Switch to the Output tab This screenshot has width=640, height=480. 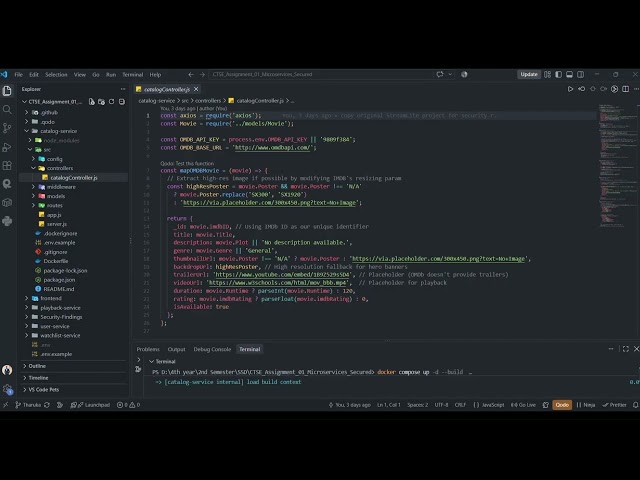pos(176,349)
